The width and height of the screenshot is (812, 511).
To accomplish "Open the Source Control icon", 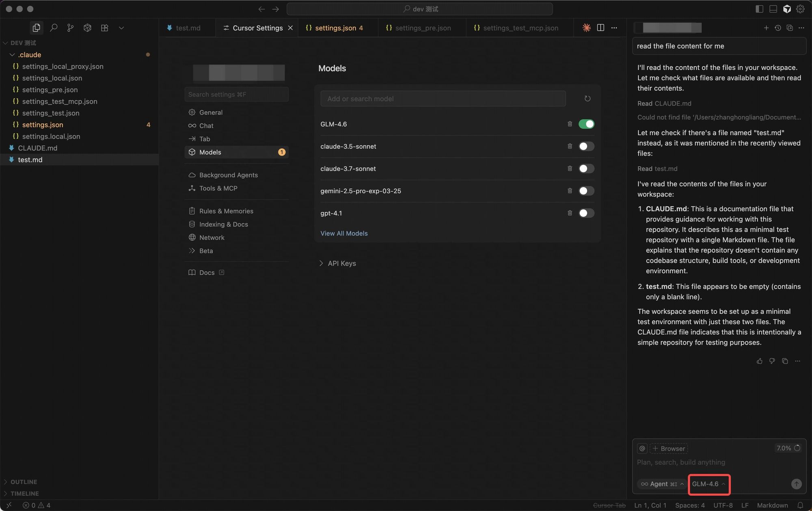I will [70, 28].
